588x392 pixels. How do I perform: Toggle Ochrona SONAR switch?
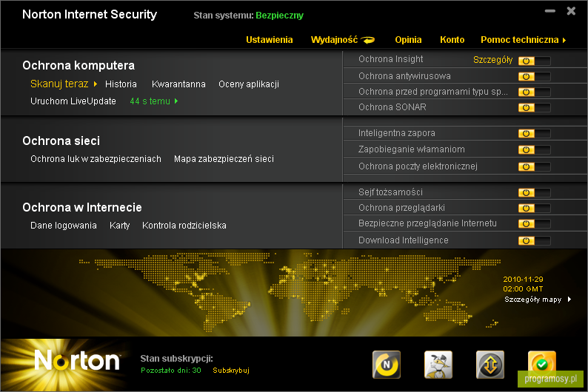pyautogui.click(x=535, y=107)
